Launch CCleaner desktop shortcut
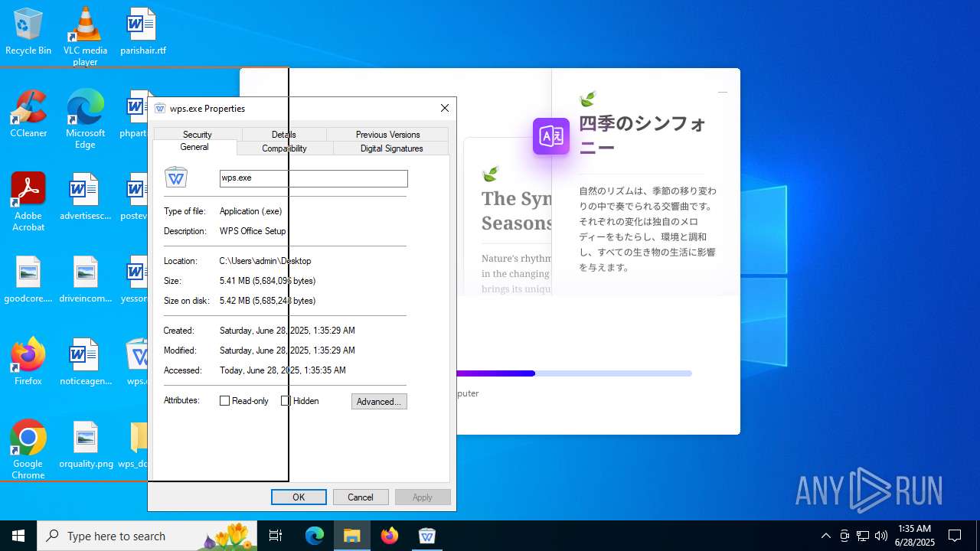 click(x=28, y=114)
